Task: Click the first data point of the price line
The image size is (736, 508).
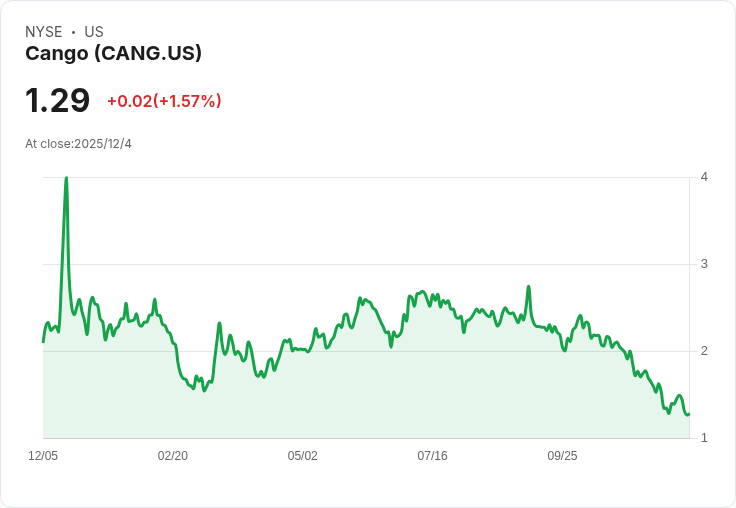Action: point(43,342)
